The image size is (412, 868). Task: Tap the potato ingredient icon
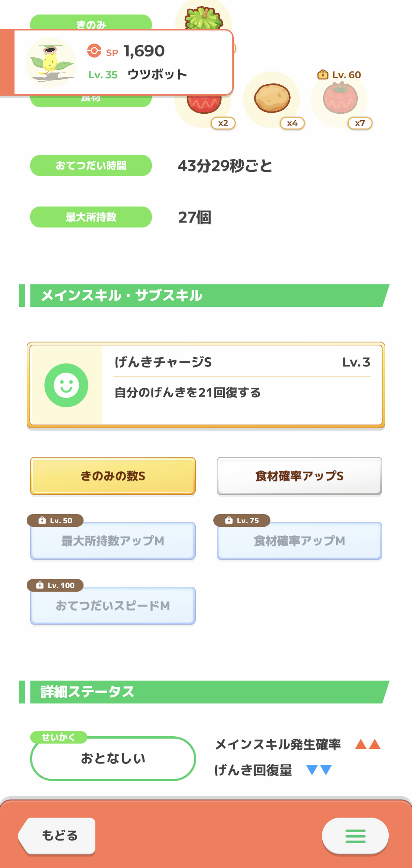[272, 98]
